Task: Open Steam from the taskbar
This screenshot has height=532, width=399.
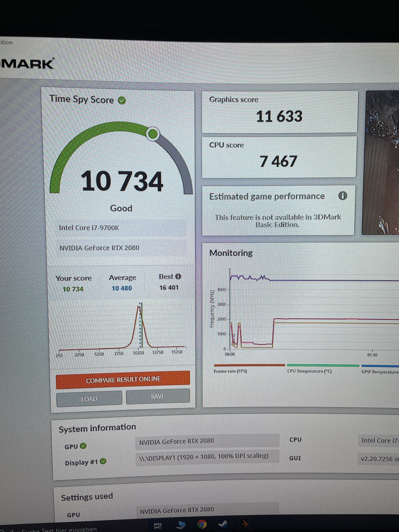Action: point(223,524)
